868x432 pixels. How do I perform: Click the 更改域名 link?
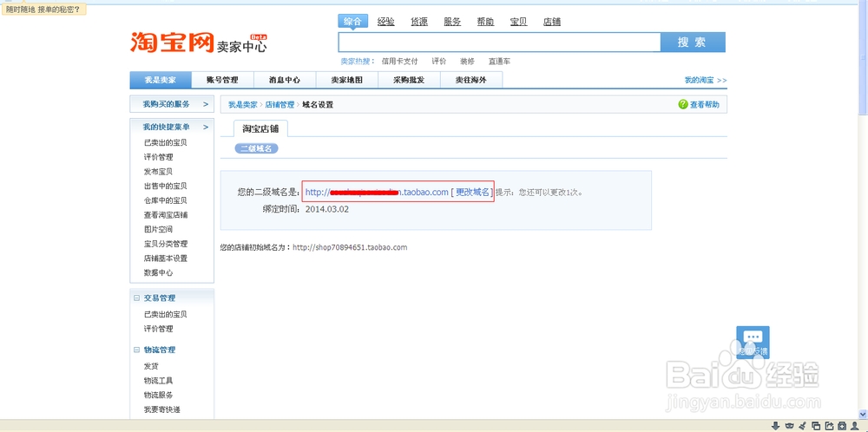click(472, 192)
